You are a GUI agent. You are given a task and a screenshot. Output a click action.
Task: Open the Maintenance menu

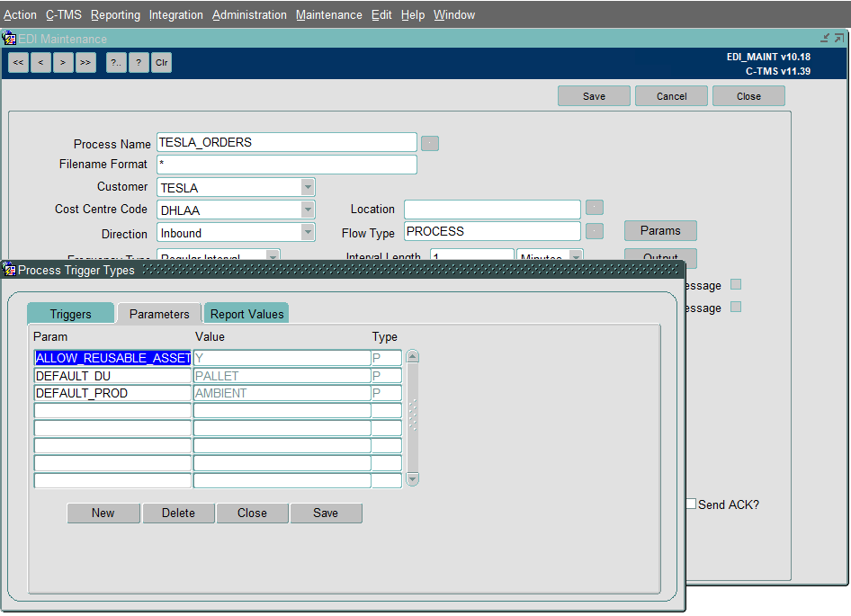tap(329, 14)
